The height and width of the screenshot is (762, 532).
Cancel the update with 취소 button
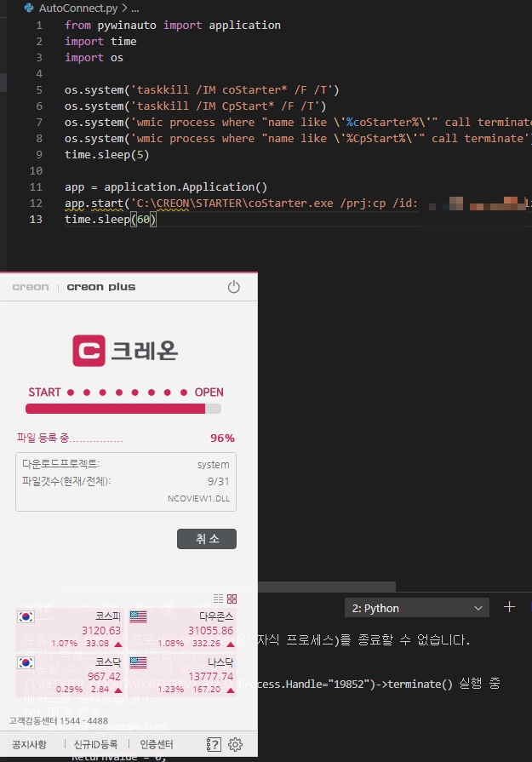207,539
